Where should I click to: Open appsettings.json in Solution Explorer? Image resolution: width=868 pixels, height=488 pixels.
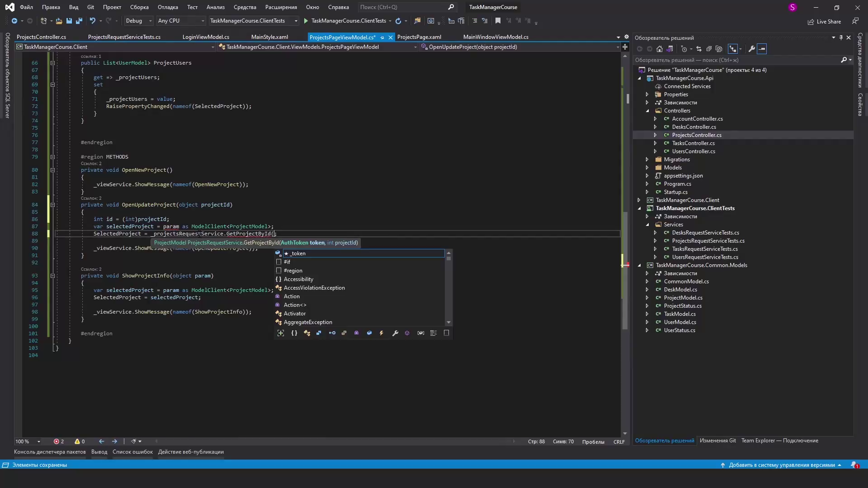point(683,176)
